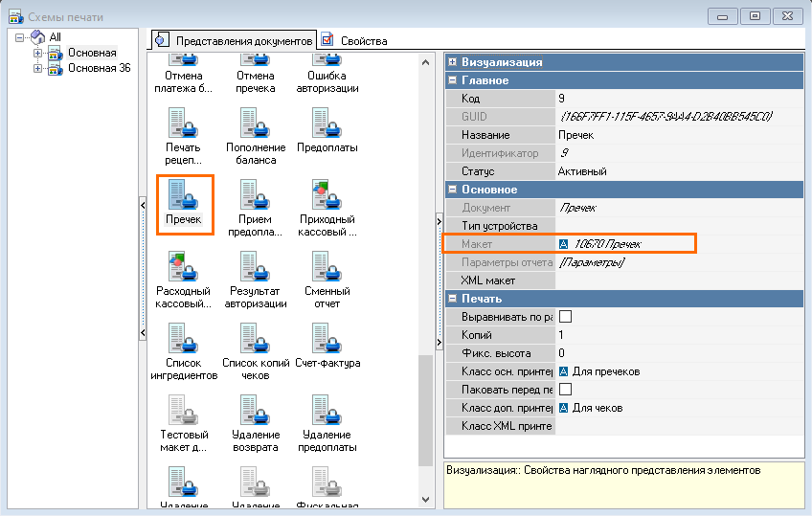
Task: Click the Счет-фактура document icon
Action: [x=327, y=339]
